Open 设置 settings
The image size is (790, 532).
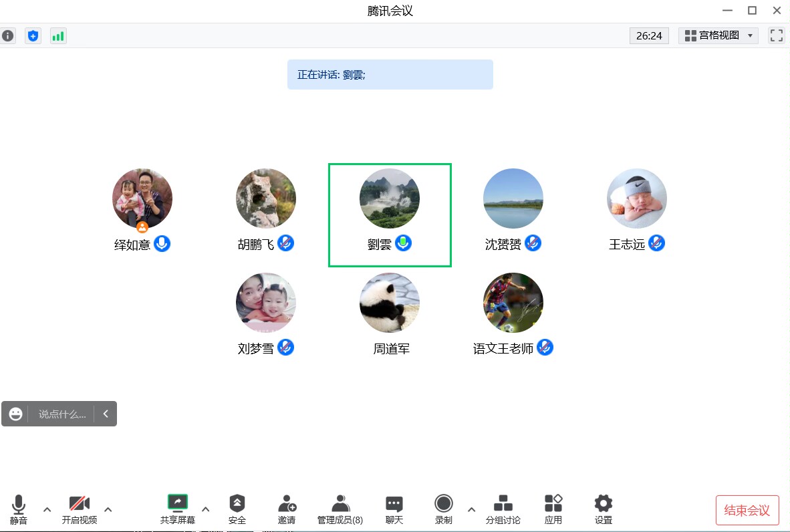coord(603,510)
